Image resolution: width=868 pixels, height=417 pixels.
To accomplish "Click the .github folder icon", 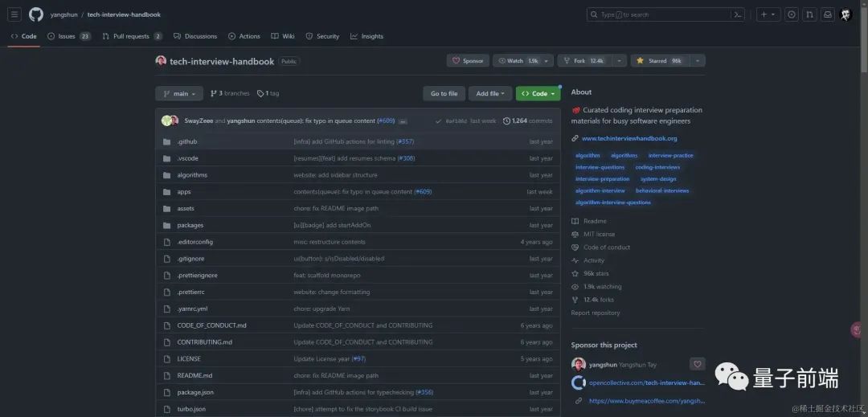I will pyautogui.click(x=166, y=141).
